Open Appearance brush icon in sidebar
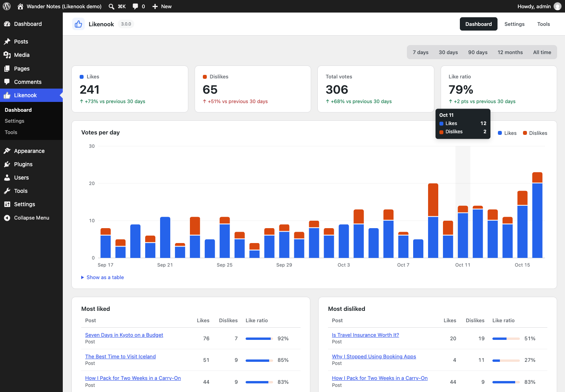 (7, 151)
